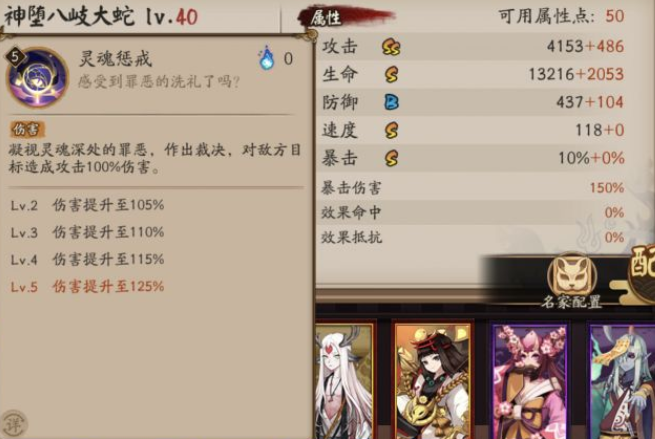The width and height of the screenshot is (655, 439).
Task: Tap the S rank badge beside 速度
Action: pyautogui.click(x=391, y=130)
